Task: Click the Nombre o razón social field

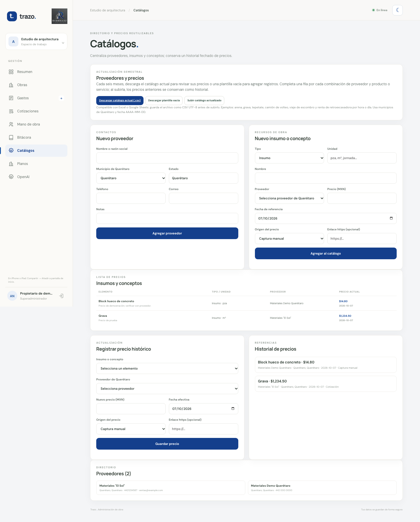Action: pos(167,158)
